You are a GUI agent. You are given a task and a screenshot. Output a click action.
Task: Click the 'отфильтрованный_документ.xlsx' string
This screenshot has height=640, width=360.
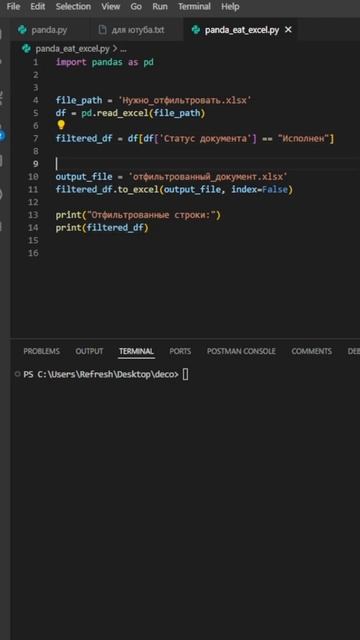208,177
